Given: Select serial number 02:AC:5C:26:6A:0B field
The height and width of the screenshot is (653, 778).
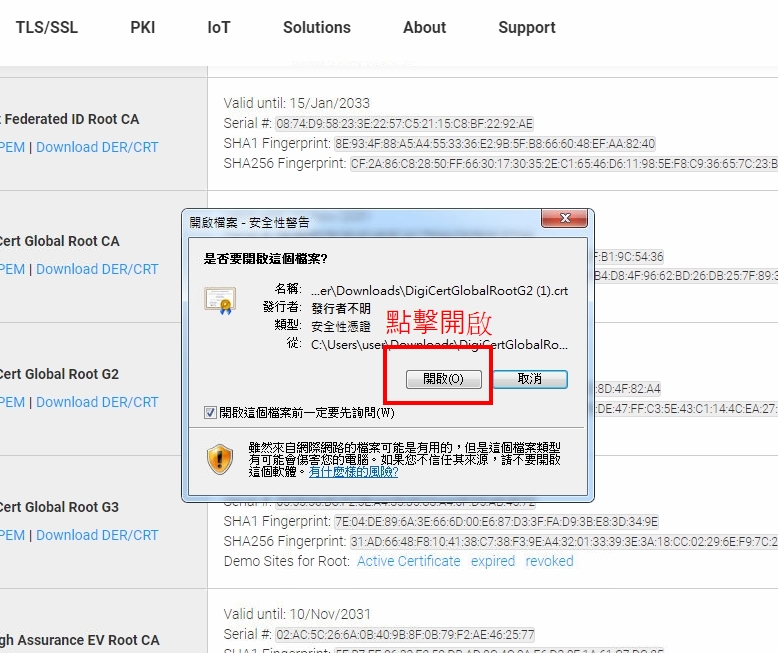Looking at the screenshot, I should pos(405,635).
